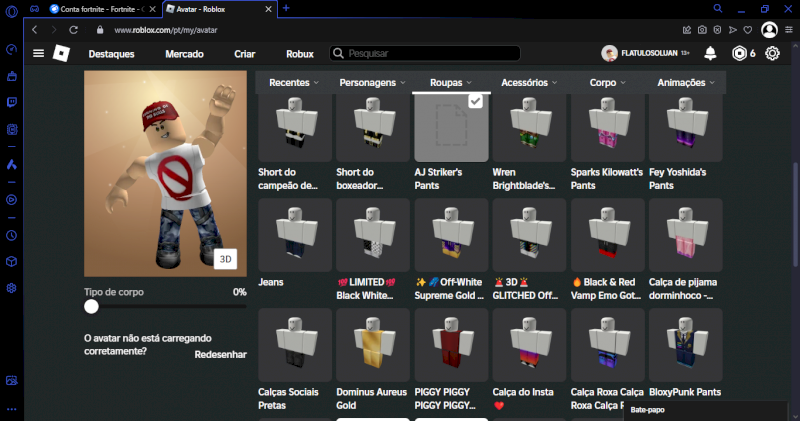Expand the Animações category dropdown

(x=686, y=82)
